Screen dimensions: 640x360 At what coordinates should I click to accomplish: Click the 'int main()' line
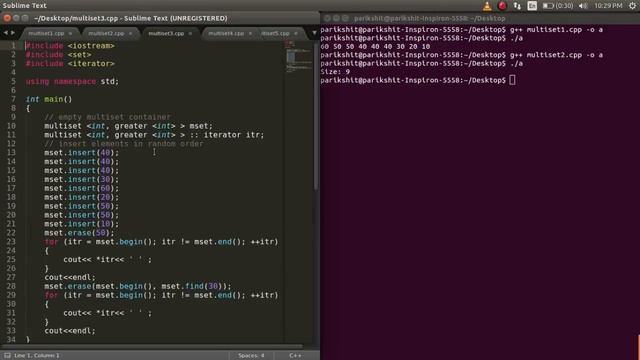(x=49, y=99)
